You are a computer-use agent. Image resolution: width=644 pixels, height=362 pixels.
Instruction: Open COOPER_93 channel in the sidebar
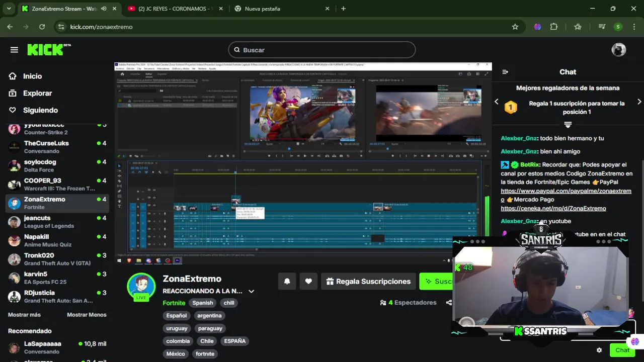[x=57, y=184]
